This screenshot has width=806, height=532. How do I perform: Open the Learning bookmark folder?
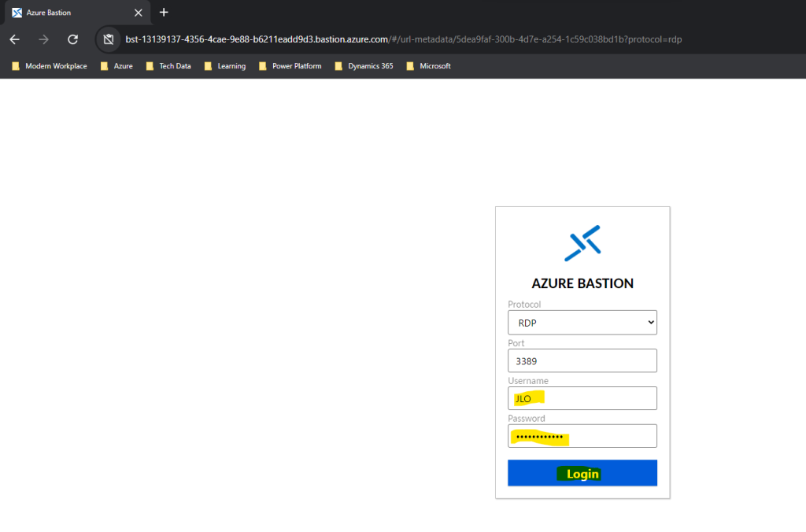point(225,66)
